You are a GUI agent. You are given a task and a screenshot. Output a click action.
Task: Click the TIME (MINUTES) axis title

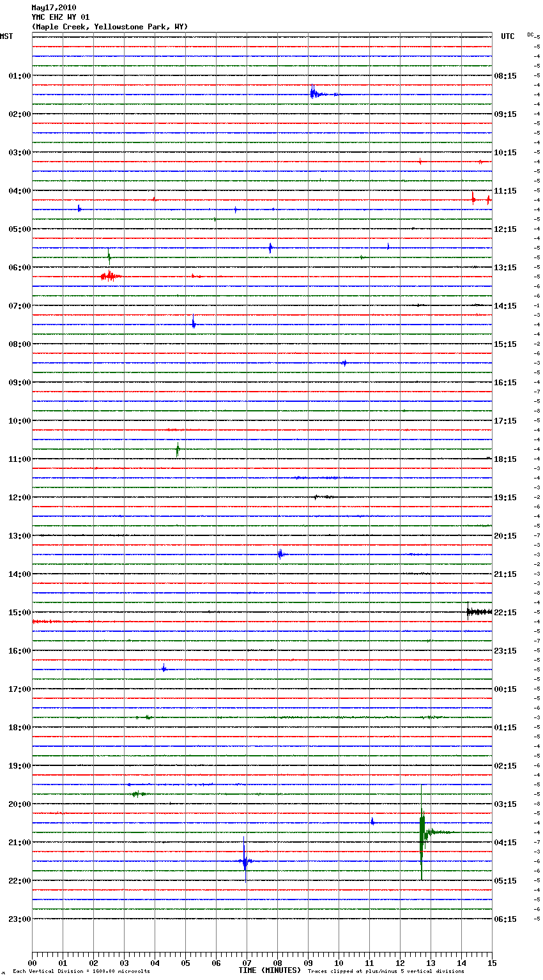(x=270, y=970)
